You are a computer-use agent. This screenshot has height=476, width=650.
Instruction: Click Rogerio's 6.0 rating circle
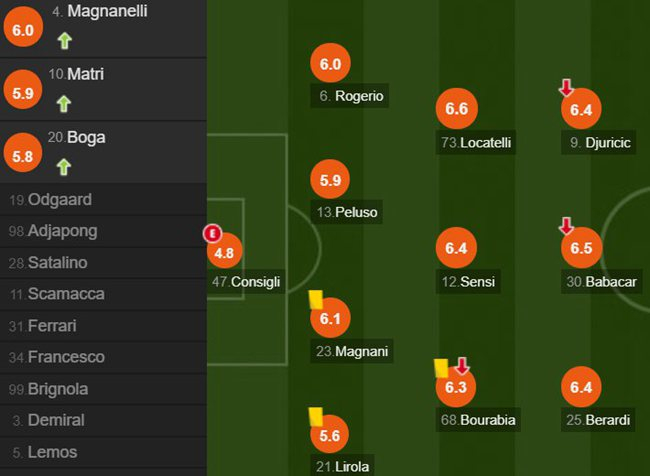pyautogui.click(x=330, y=64)
